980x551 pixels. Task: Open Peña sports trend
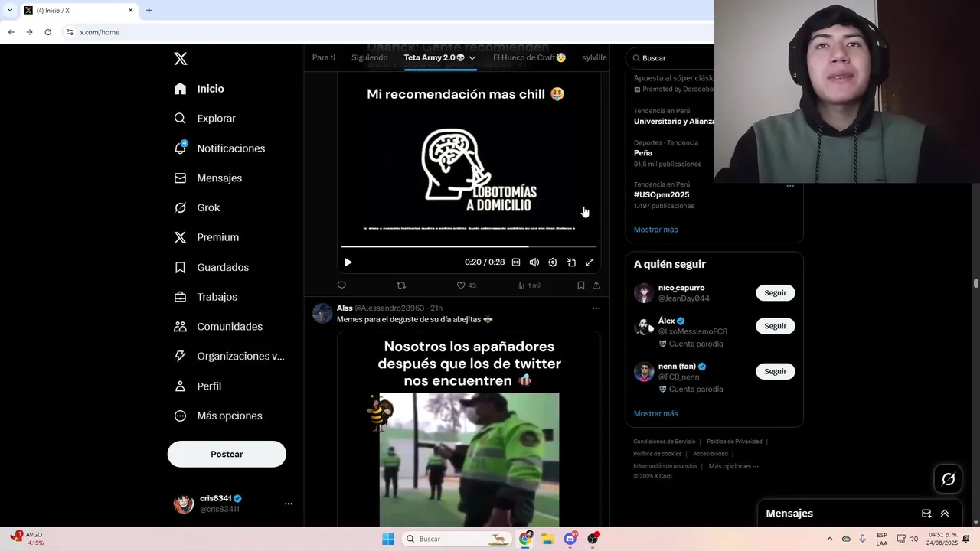point(643,153)
